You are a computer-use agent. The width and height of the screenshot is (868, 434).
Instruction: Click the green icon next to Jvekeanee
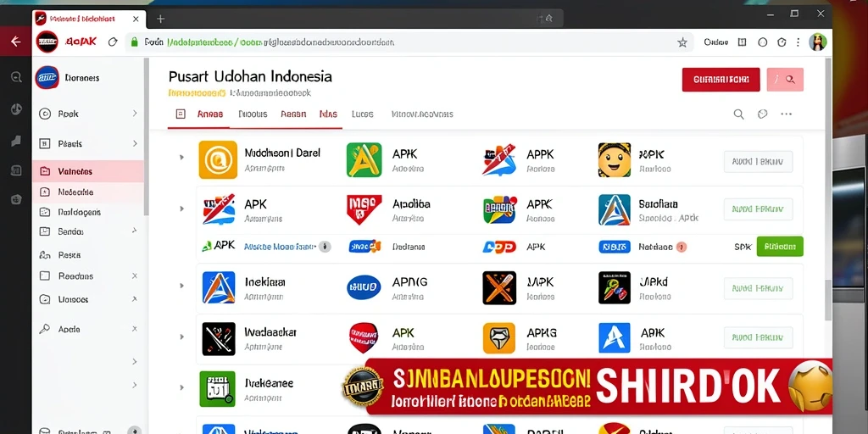coord(217,388)
